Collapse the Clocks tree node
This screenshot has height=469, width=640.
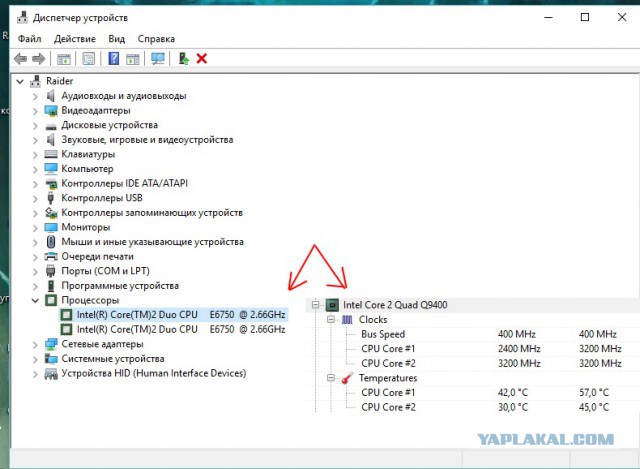tap(331, 320)
